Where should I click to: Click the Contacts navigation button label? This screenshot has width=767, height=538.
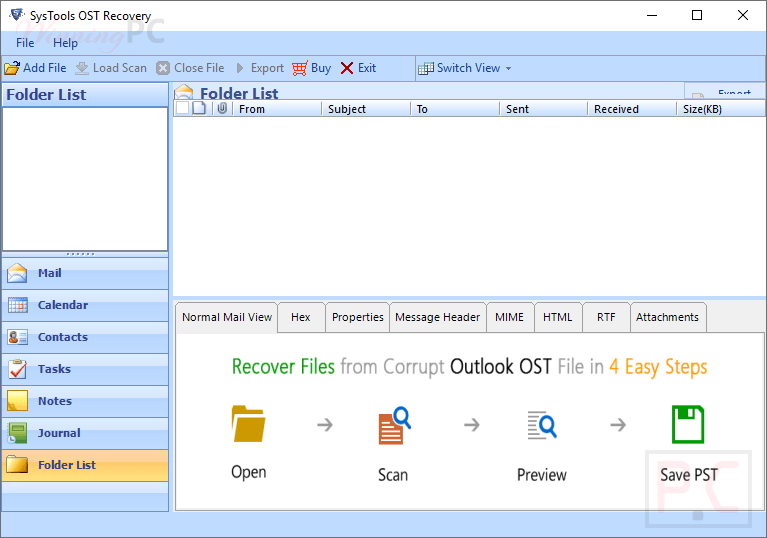pyautogui.click(x=63, y=337)
